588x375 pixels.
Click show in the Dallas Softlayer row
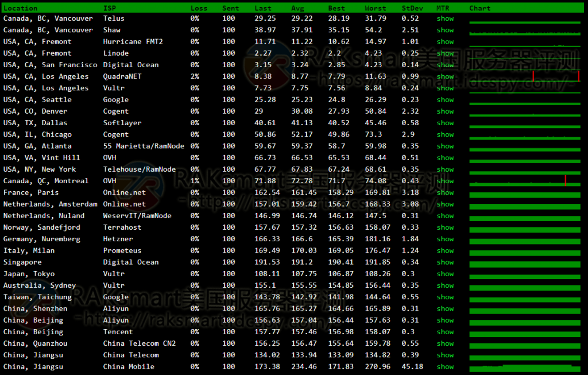click(x=445, y=123)
